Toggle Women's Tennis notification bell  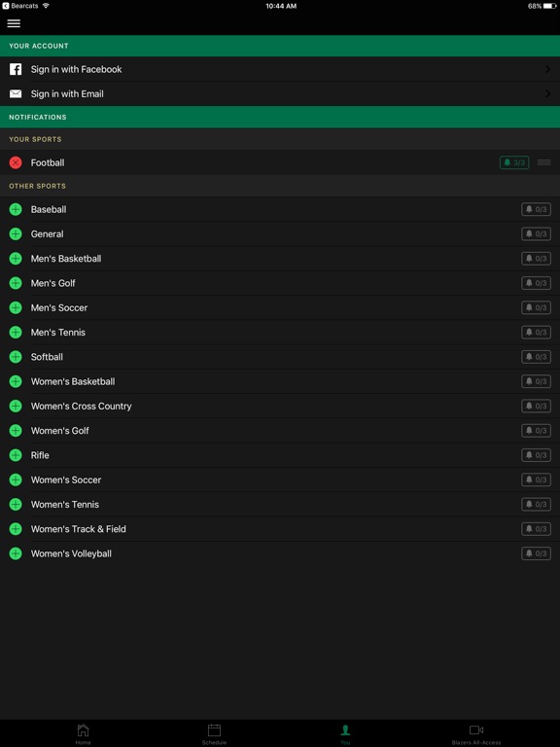tap(537, 505)
